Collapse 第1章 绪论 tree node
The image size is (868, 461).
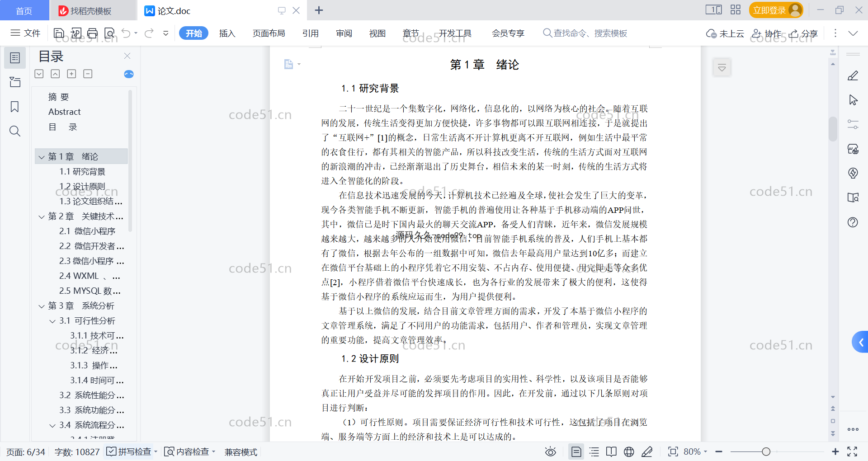[42, 157]
